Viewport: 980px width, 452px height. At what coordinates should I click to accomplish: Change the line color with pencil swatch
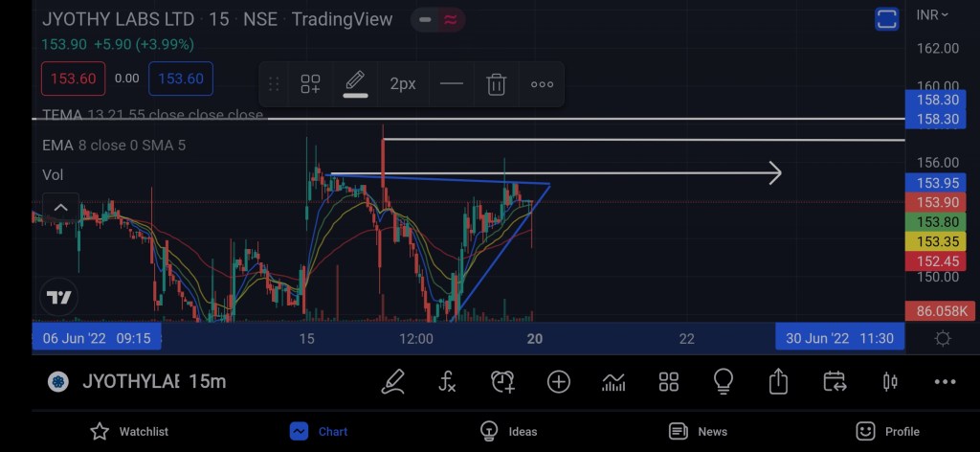tap(355, 84)
